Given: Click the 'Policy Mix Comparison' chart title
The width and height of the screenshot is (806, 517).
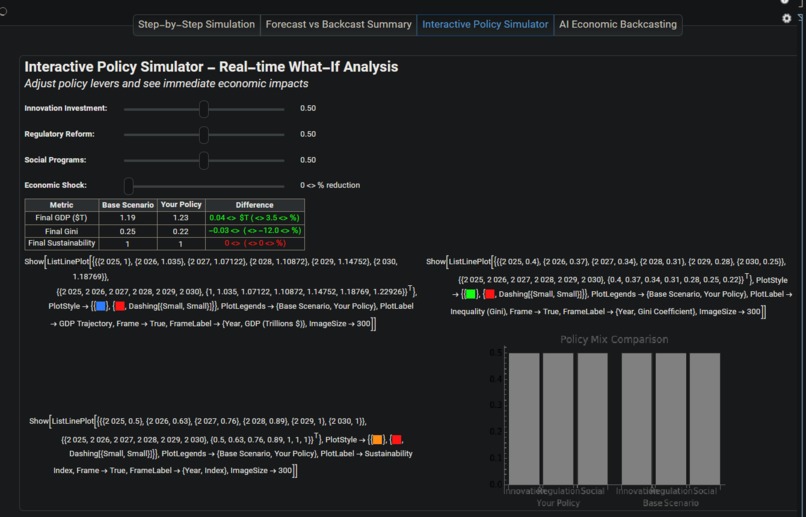Looking at the screenshot, I should [x=614, y=339].
